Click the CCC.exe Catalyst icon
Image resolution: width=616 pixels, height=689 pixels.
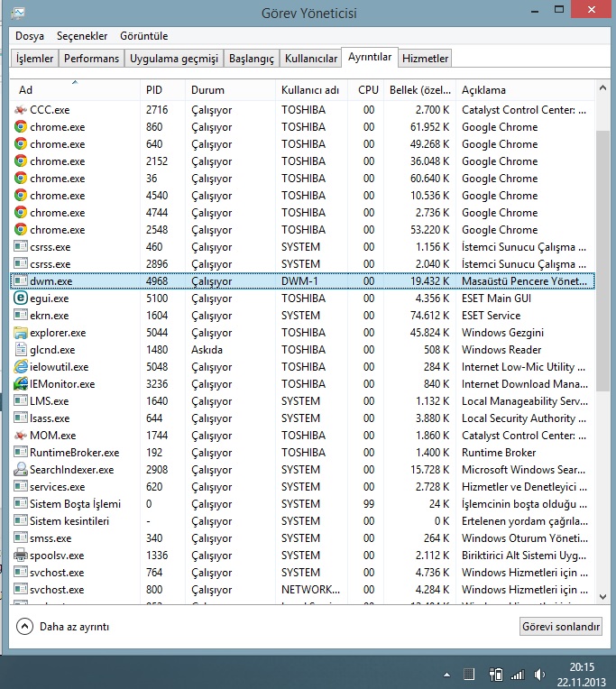click(x=21, y=110)
